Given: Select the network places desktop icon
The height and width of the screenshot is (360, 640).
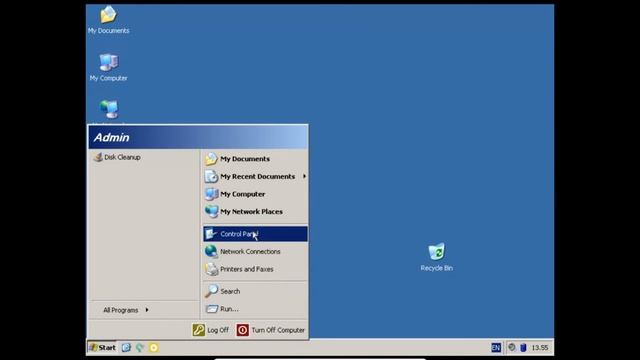Looking at the screenshot, I should pyautogui.click(x=109, y=109).
